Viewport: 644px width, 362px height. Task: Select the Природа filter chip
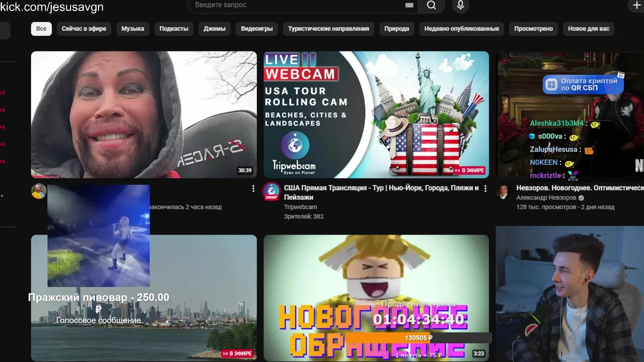[396, 29]
